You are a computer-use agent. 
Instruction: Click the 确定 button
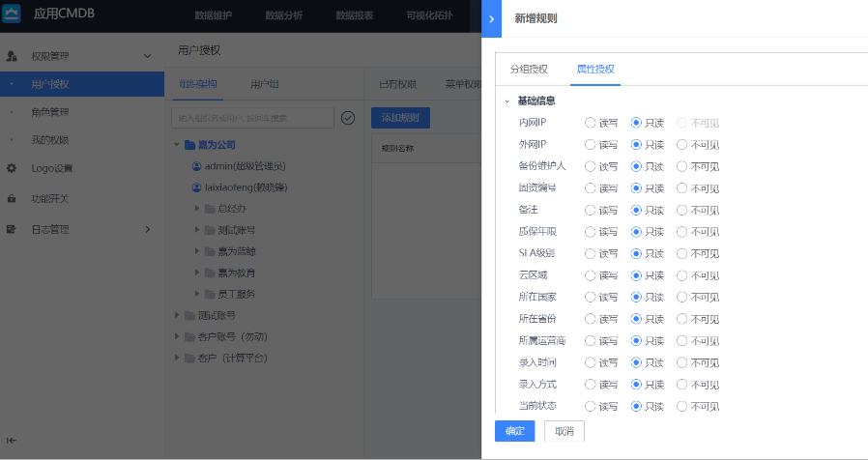[515, 431]
